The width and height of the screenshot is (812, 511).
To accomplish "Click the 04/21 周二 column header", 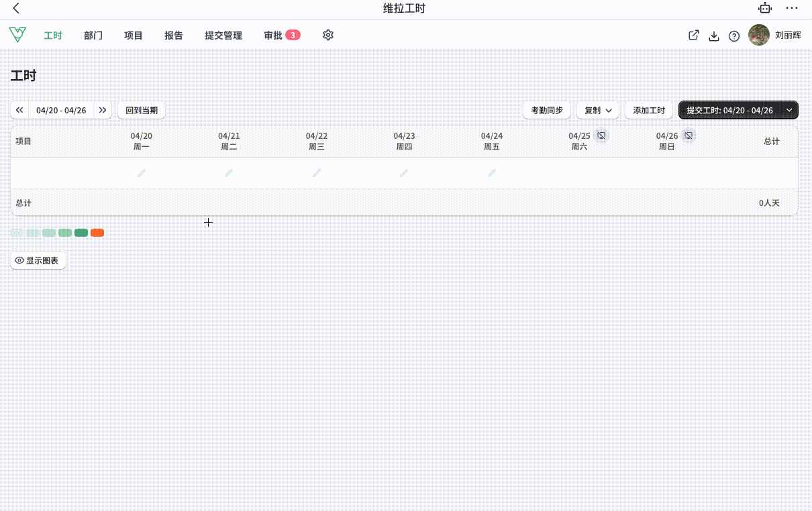I will (x=229, y=141).
